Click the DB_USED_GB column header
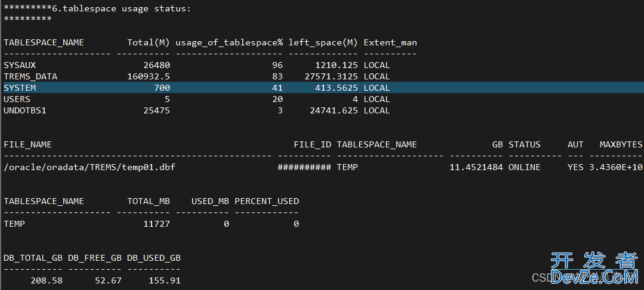The image size is (644, 290). coord(154,258)
